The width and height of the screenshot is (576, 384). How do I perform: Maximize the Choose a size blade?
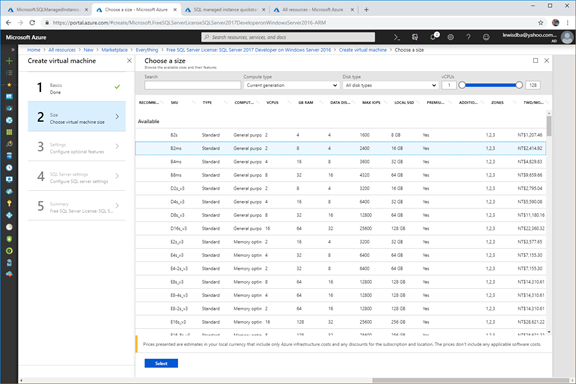coord(536,61)
